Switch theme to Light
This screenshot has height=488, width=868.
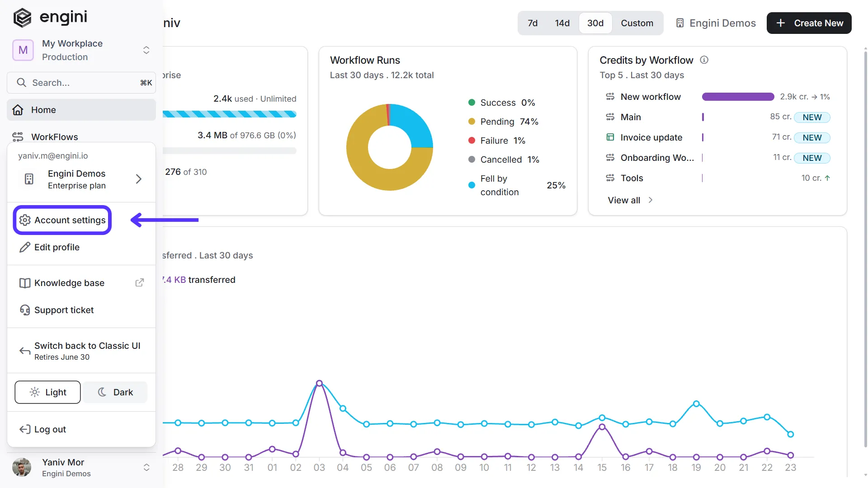click(x=47, y=392)
